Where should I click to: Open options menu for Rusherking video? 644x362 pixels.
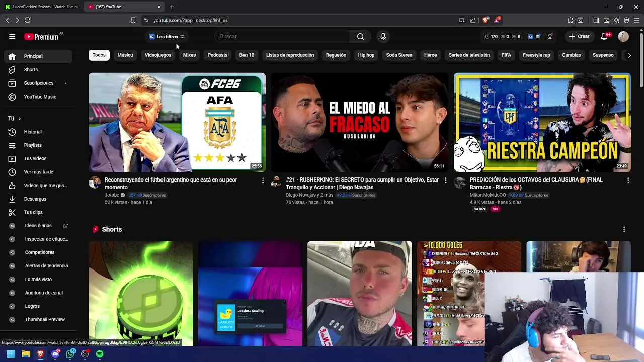[x=445, y=180]
